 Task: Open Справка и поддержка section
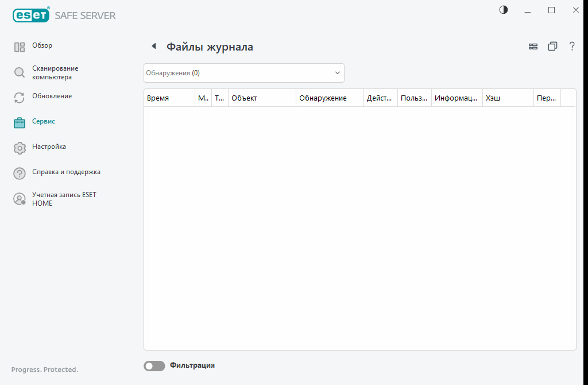[67, 172]
